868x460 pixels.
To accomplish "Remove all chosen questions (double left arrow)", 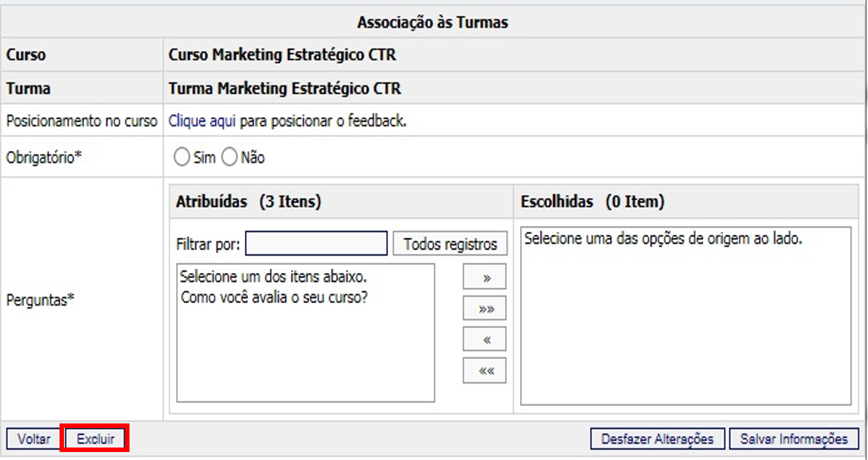I will coord(484,371).
